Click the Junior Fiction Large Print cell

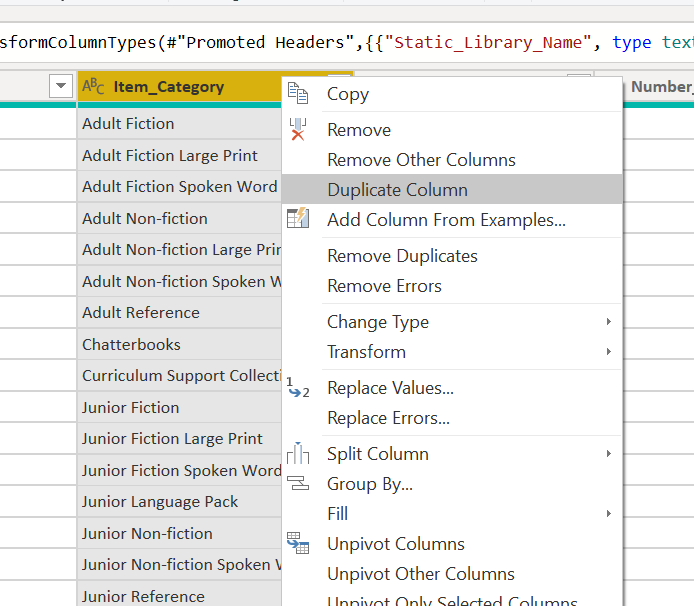pos(179,438)
